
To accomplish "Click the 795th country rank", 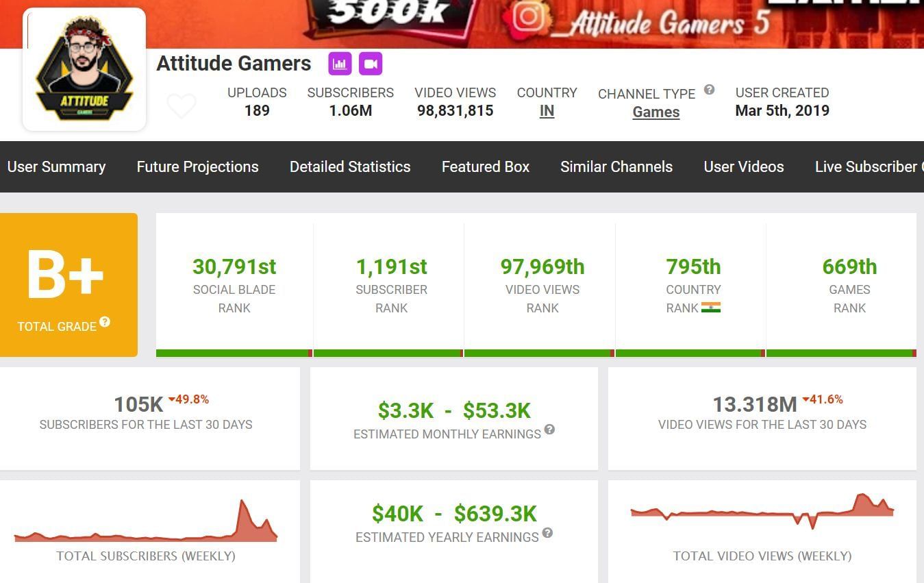I will coord(693,266).
